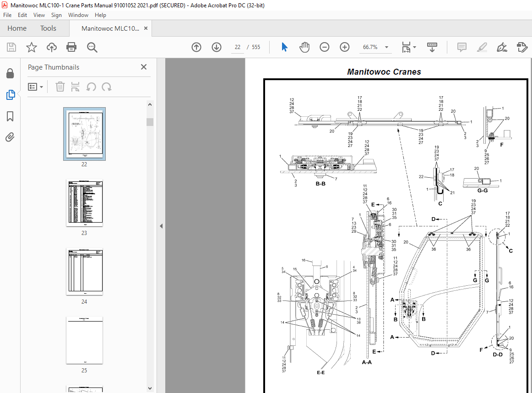The image size is (532, 393).
Task: Open the Window menu
Action: 78,15
